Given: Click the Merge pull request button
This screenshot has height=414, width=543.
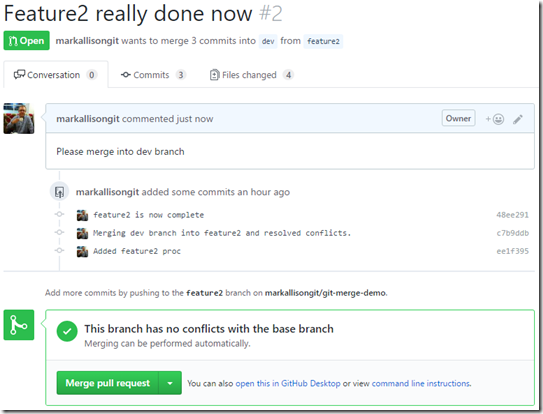Looking at the screenshot, I should pos(107,383).
